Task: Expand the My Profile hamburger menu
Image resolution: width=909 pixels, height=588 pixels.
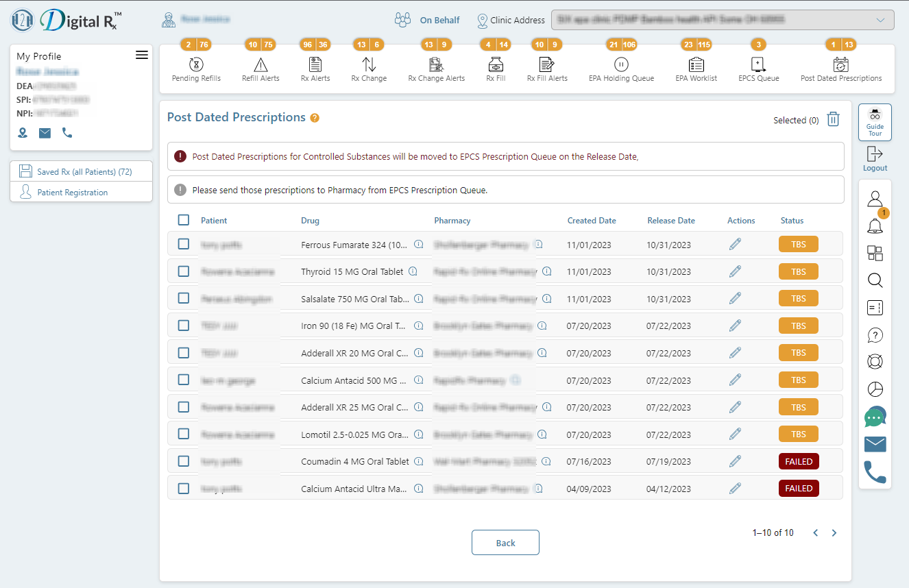Action: point(142,55)
